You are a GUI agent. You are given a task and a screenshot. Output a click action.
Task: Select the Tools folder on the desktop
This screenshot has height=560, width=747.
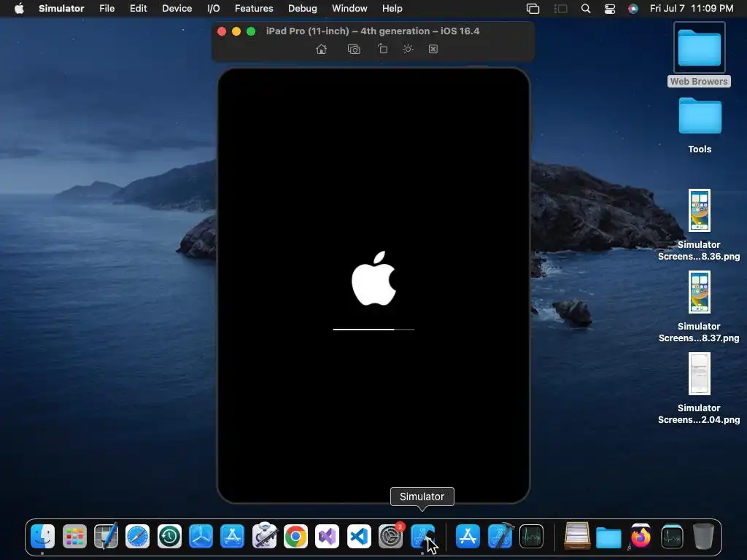coord(700,125)
